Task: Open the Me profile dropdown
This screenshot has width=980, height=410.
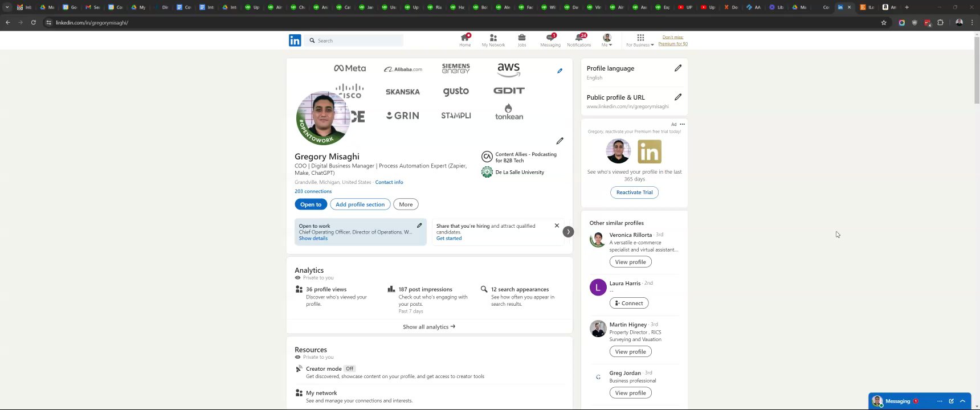Action: click(607, 40)
